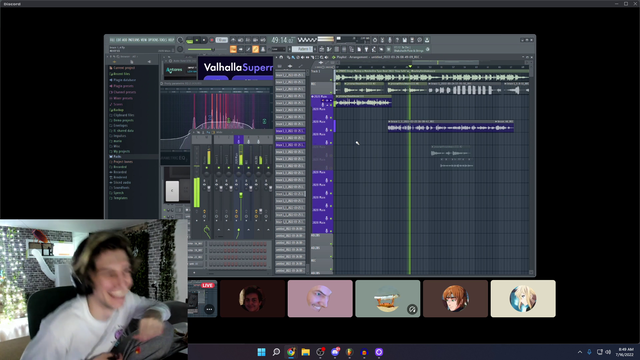Open the PATTERNS menu in FL Studio
The height and width of the screenshot is (360, 640).
tap(133, 40)
